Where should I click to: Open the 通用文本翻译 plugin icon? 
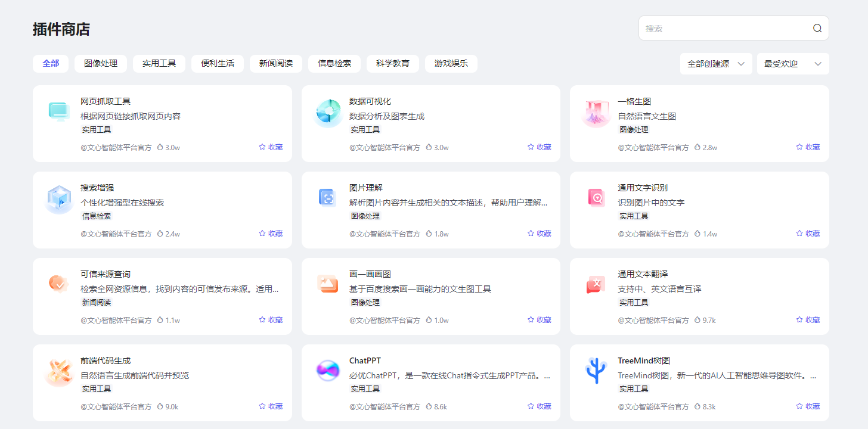pos(596,285)
